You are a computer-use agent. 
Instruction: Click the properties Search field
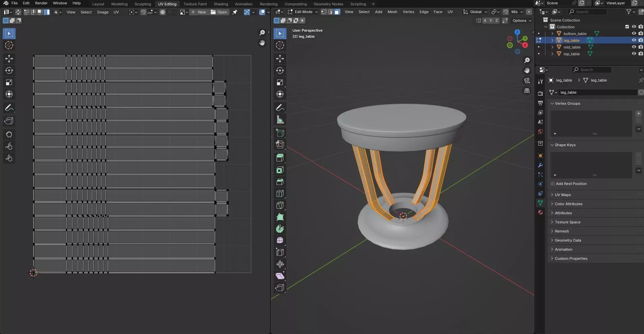(x=591, y=70)
